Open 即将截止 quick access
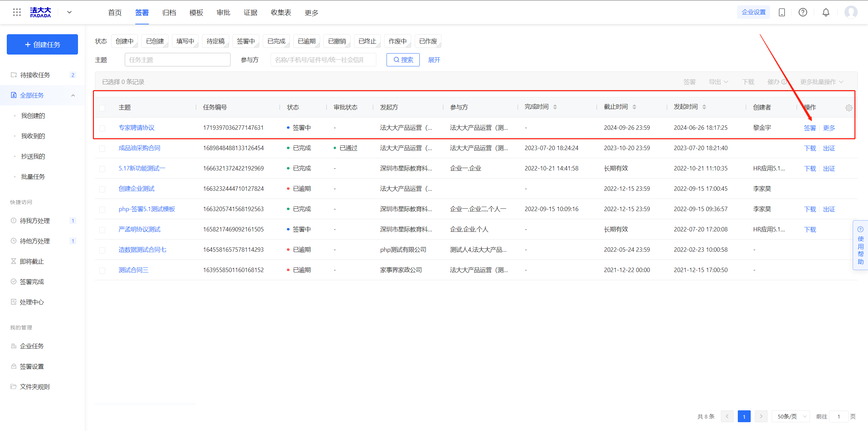Viewport: 868px width, 431px height. coord(42,261)
